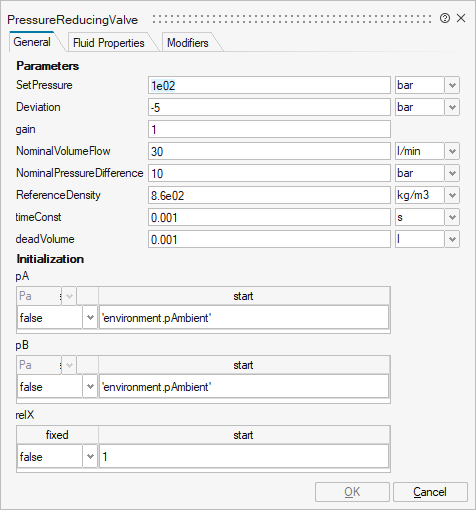Viewport: 476px width, 510px height.
Task: Click the Initialization heading
Action: (x=50, y=259)
